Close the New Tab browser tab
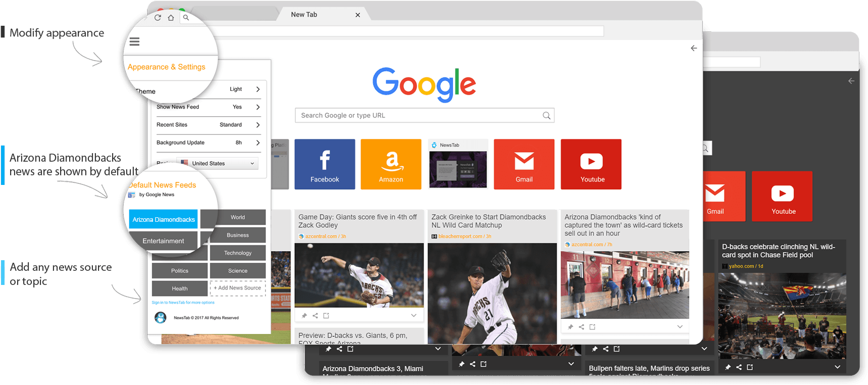Screen dimensions: 868x385 (x=358, y=15)
